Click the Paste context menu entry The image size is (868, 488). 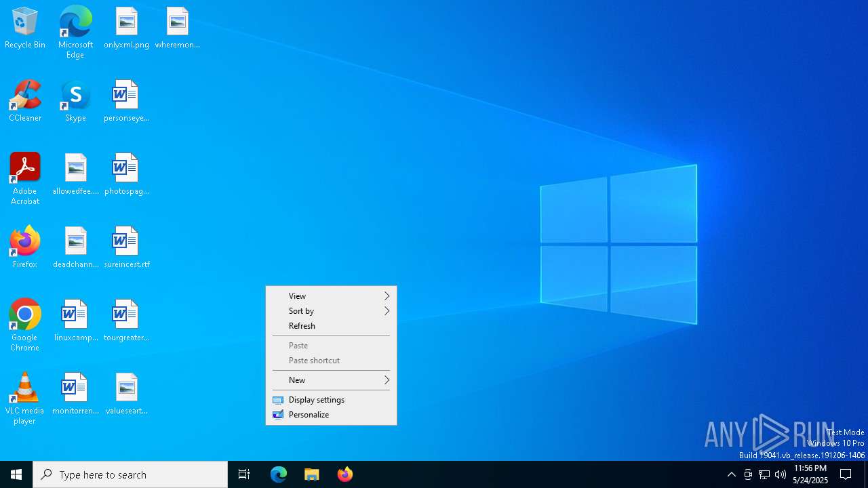click(331, 346)
